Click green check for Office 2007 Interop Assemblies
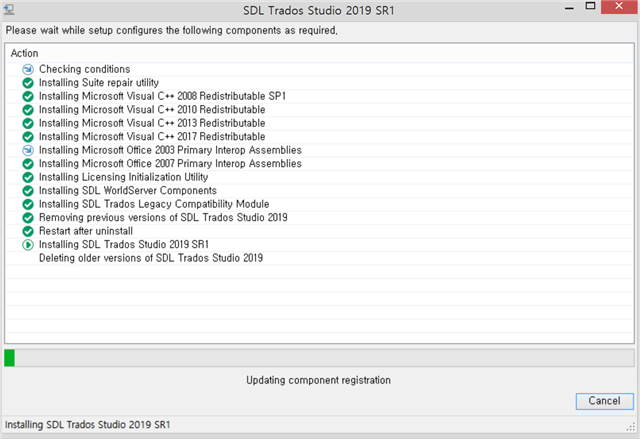This screenshot has width=640, height=439. (x=28, y=164)
